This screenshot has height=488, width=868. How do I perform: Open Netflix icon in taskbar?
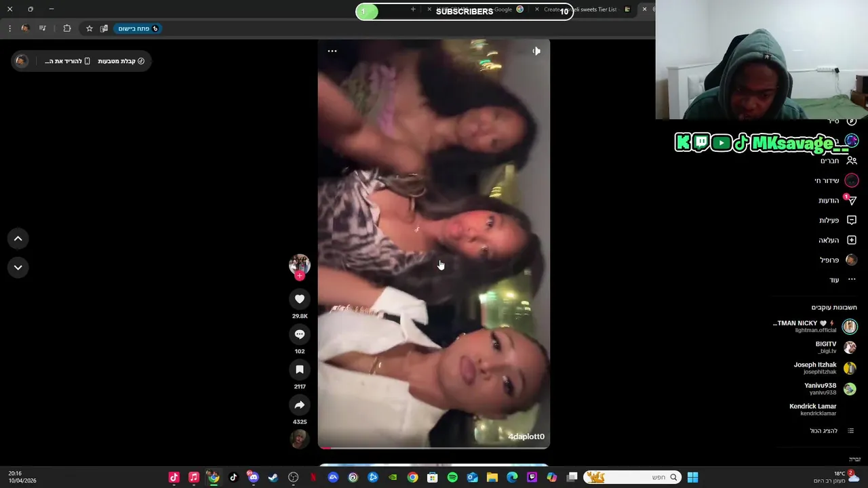click(313, 477)
